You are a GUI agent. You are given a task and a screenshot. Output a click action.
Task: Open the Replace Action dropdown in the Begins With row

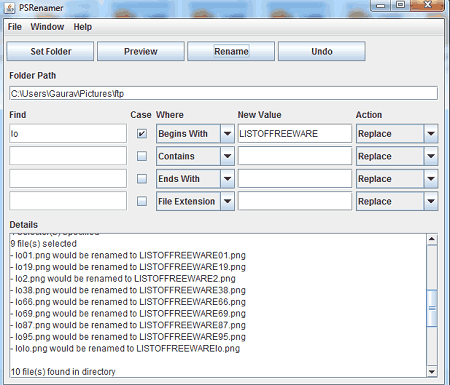tap(397, 134)
